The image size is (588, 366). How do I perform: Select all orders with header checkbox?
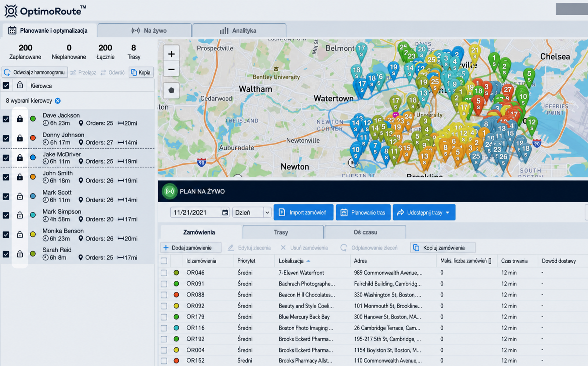[x=164, y=261]
